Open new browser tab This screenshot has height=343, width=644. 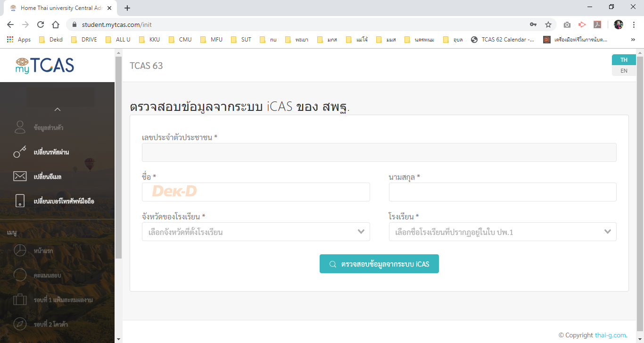coord(127,8)
